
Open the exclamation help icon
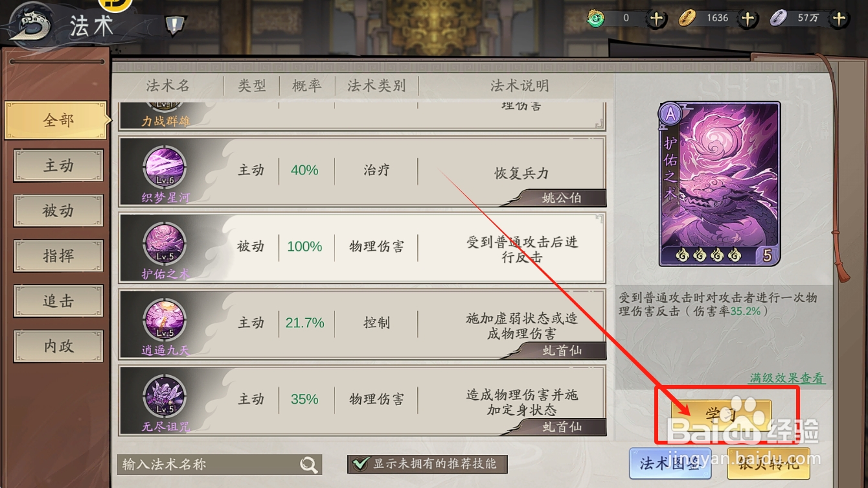tap(175, 25)
